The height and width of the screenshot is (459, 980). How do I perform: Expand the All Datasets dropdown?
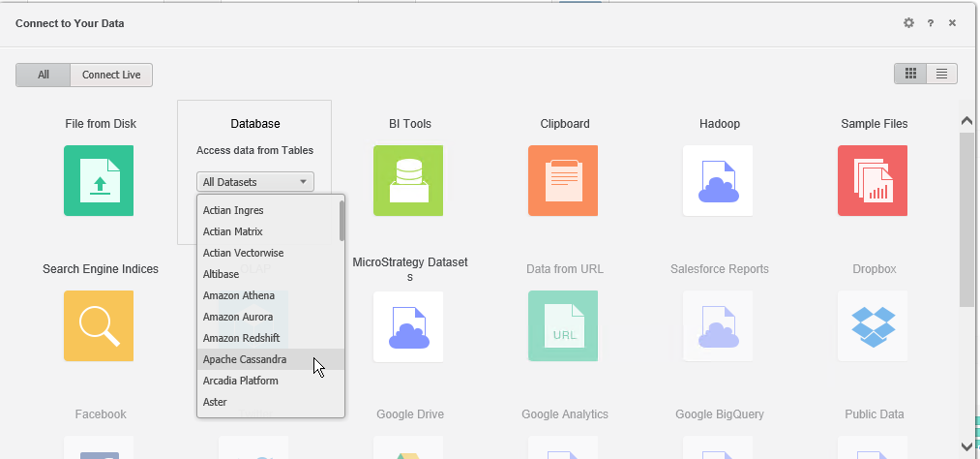tap(256, 182)
